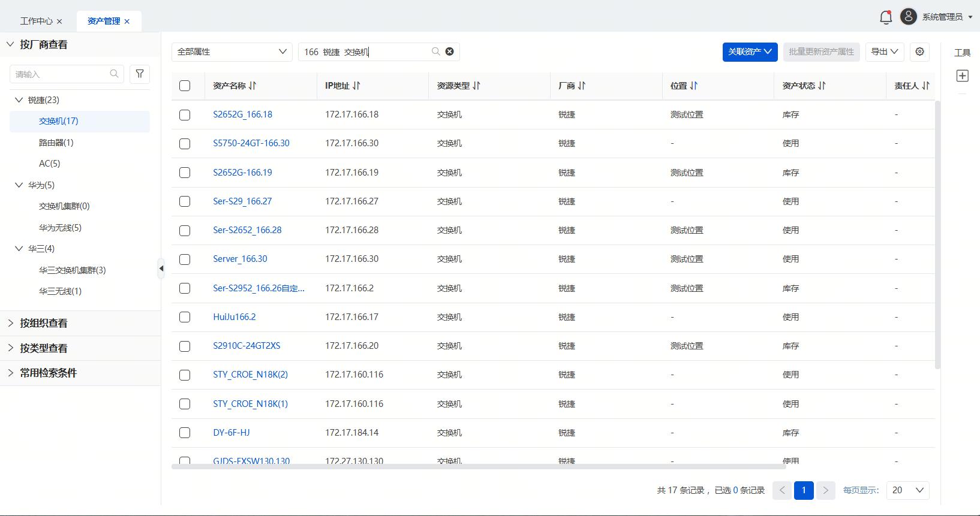Collapse the left sidebar panel handle
Screen dimensions: 980x516
coord(161,268)
